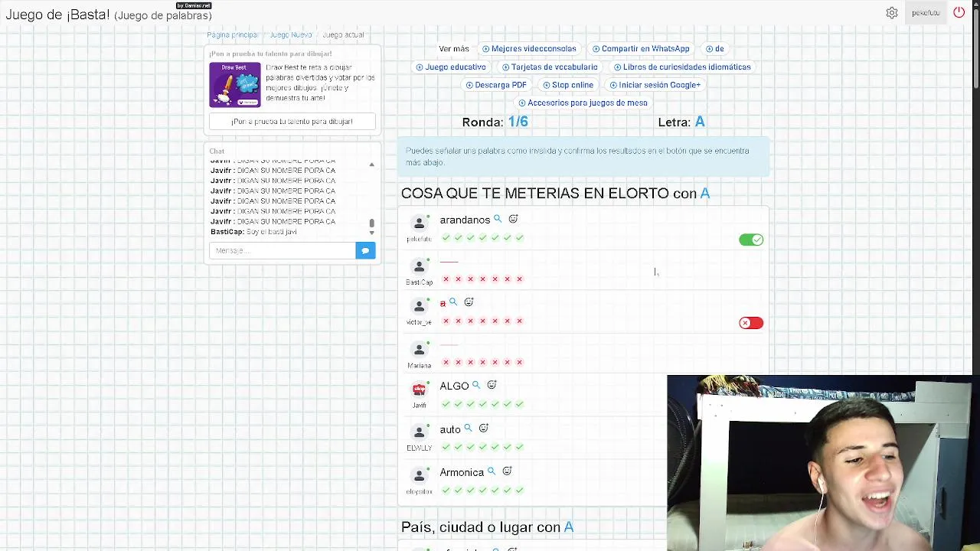
Task: Click 'País, ciudad o lugar con A' heading
Action: pos(487,527)
